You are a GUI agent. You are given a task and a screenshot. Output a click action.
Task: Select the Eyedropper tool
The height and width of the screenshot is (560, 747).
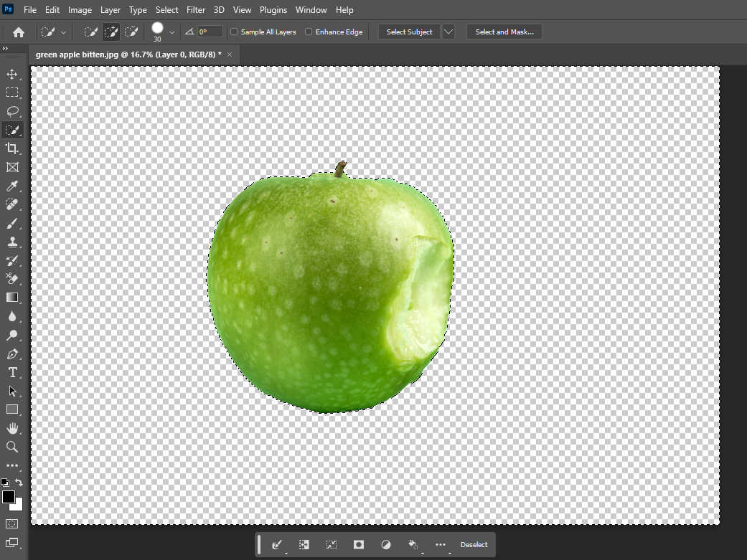[x=12, y=186]
